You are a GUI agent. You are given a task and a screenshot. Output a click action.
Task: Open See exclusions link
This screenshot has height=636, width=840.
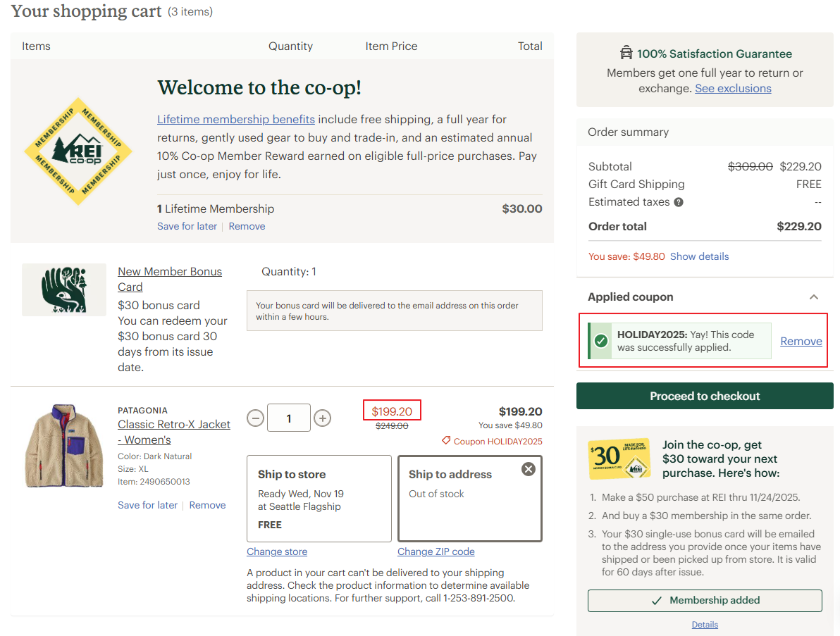[733, 89]
